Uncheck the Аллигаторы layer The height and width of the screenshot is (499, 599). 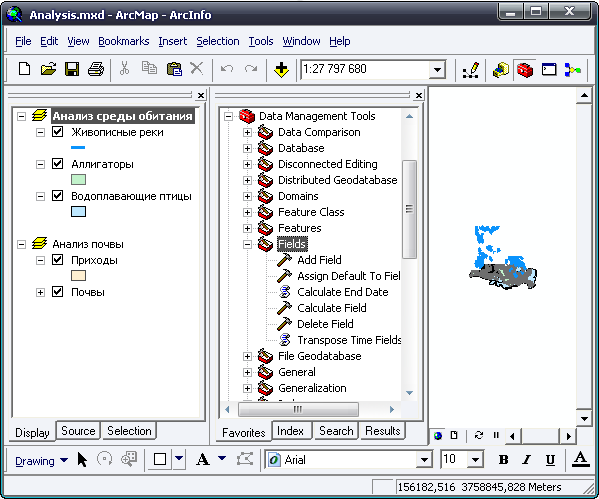57,164
